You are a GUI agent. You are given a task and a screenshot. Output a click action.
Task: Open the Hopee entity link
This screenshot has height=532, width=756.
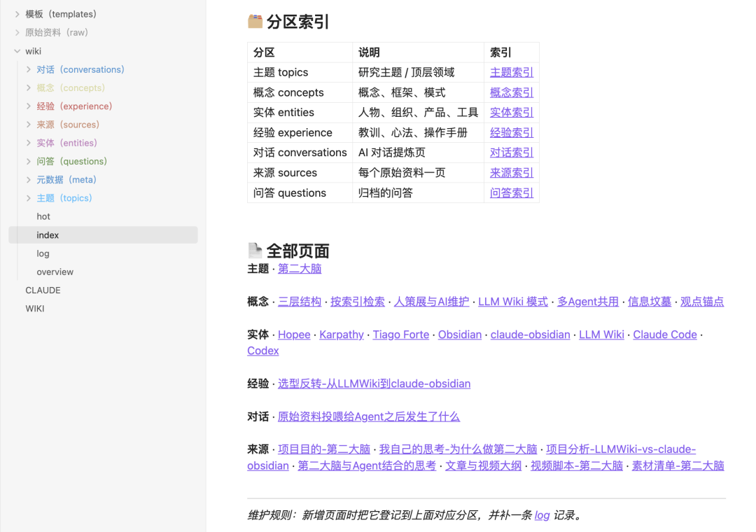(x=294, y=334)
